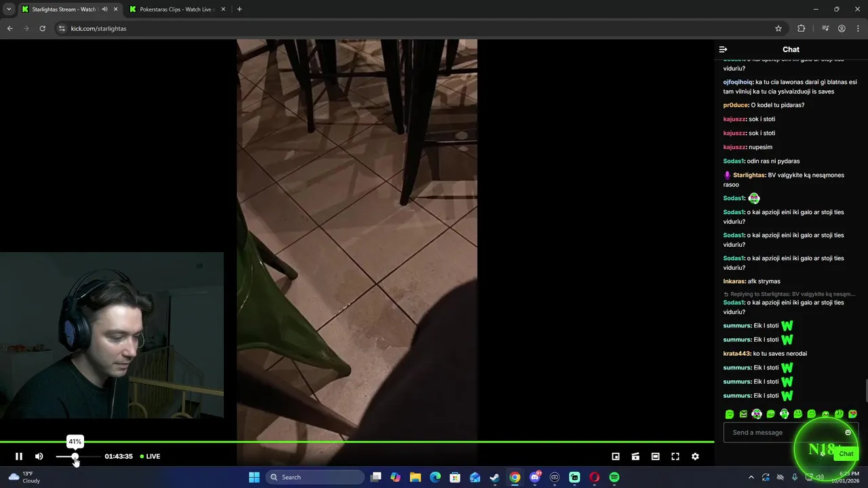Open the Windows Start menu

coord(254,477)
